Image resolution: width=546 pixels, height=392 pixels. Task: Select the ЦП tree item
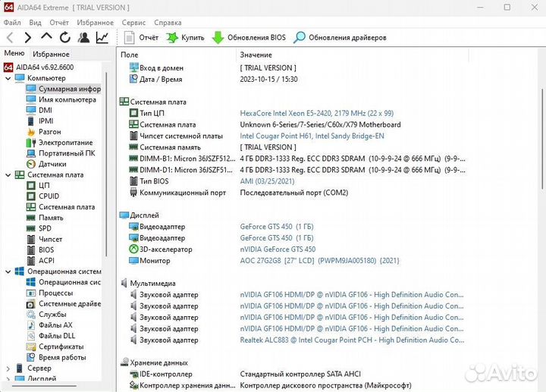[x=38, y=186]
